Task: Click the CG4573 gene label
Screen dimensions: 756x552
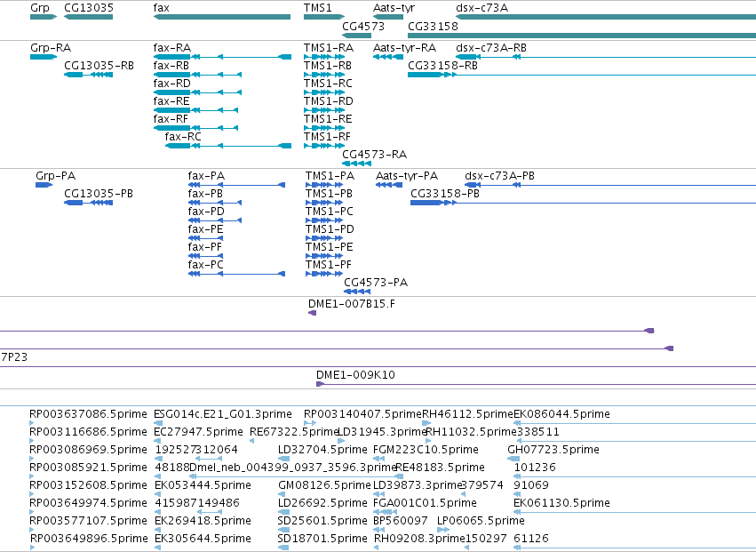Action: (x=363, y=26)
